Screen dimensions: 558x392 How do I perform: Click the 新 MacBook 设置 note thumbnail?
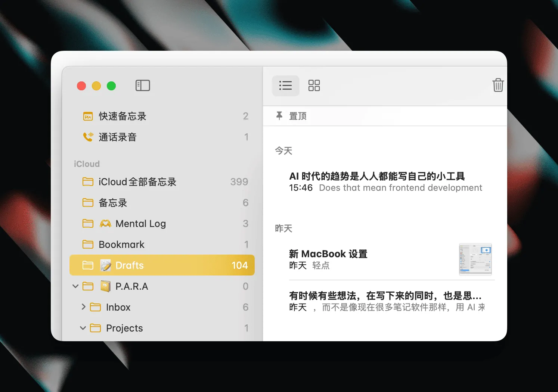tap(475, 259)
